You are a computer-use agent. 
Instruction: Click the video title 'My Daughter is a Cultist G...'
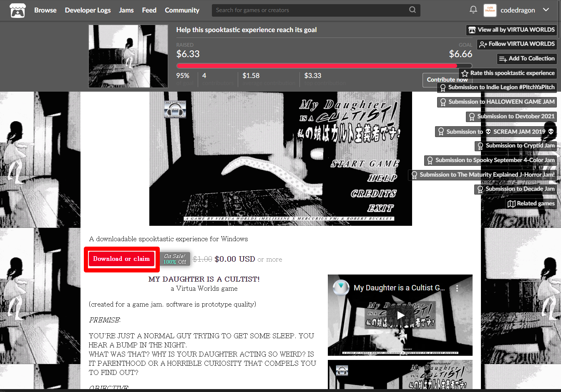coord(399,288)
